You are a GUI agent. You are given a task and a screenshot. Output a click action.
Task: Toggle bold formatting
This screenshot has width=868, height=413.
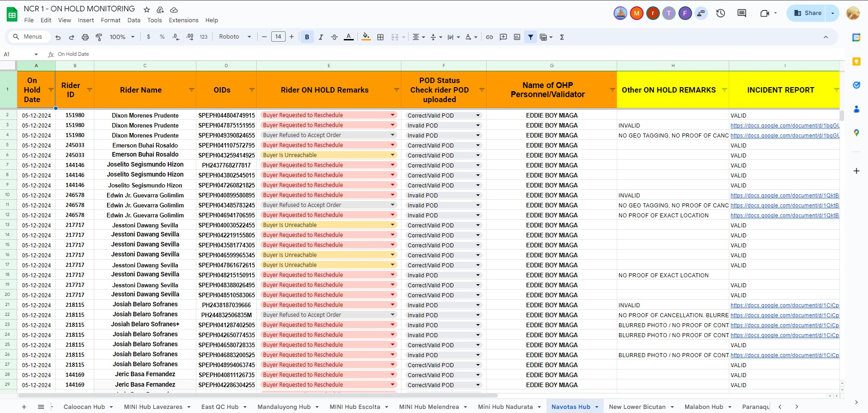pyautogui.click(x=307, y=37)
